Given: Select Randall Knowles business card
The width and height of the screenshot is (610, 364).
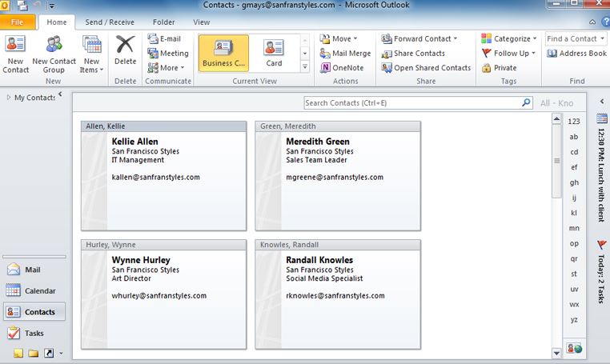Looking at the screenshot, I should pyautogui.click(x=338, y=294).
